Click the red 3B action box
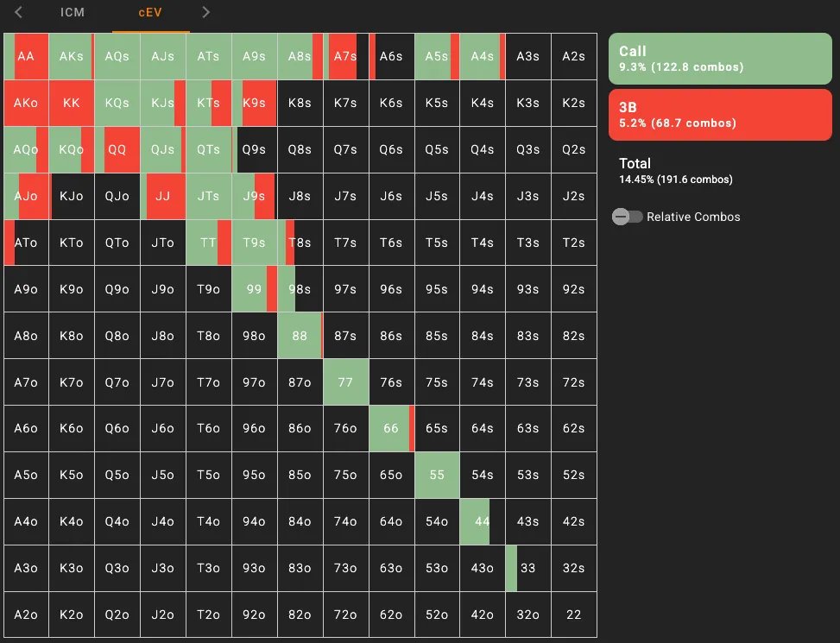 720,115
